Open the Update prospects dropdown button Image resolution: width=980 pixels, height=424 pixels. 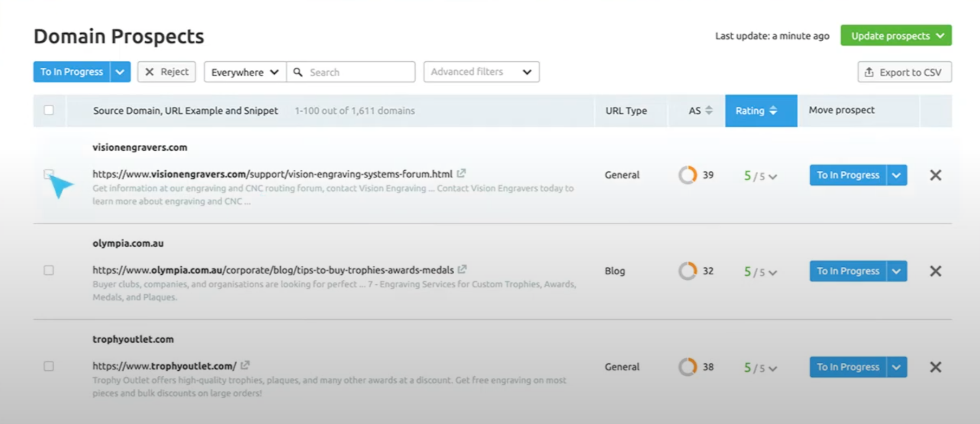[896, 36]
